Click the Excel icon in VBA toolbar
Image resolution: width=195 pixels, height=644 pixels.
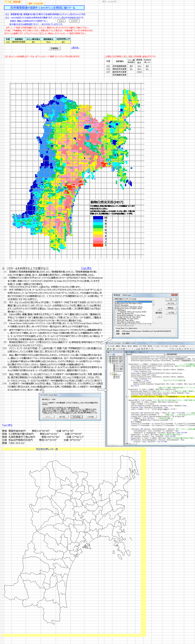click(108, 349)
